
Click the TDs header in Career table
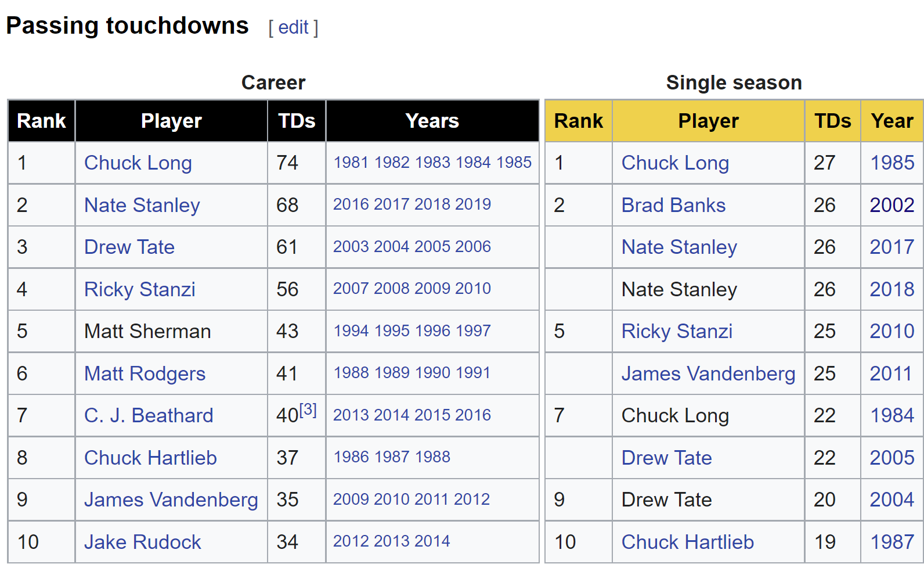[x=297, y=121]
